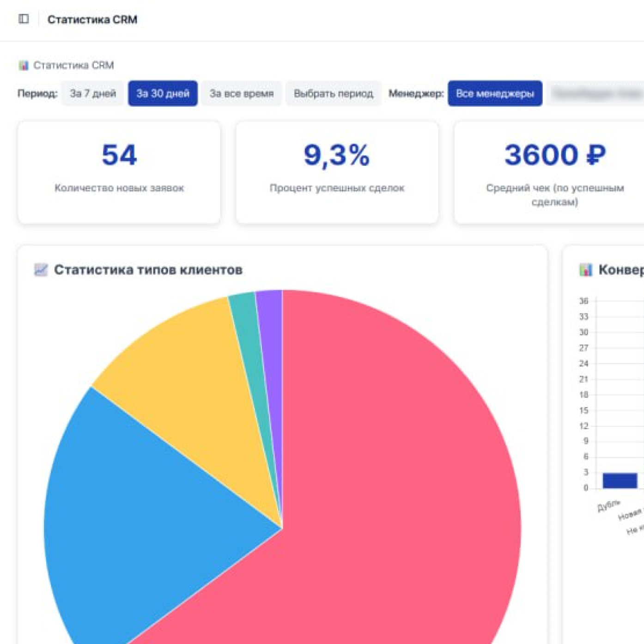Click the Период label
Screen dimensions: 644x644
coord(37,93)
